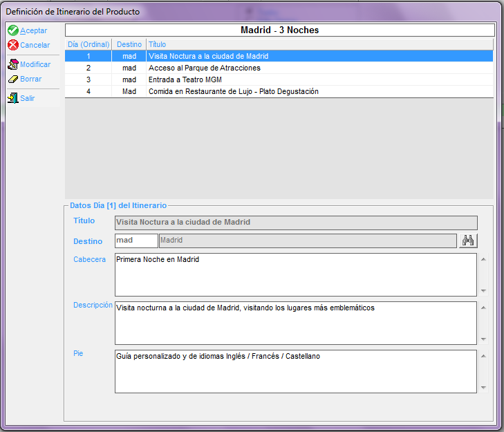Image resolution: width=504 pixels, height=432 pixels.
Task: Sort by Día (Ordinal) column header
Action: 88,44
